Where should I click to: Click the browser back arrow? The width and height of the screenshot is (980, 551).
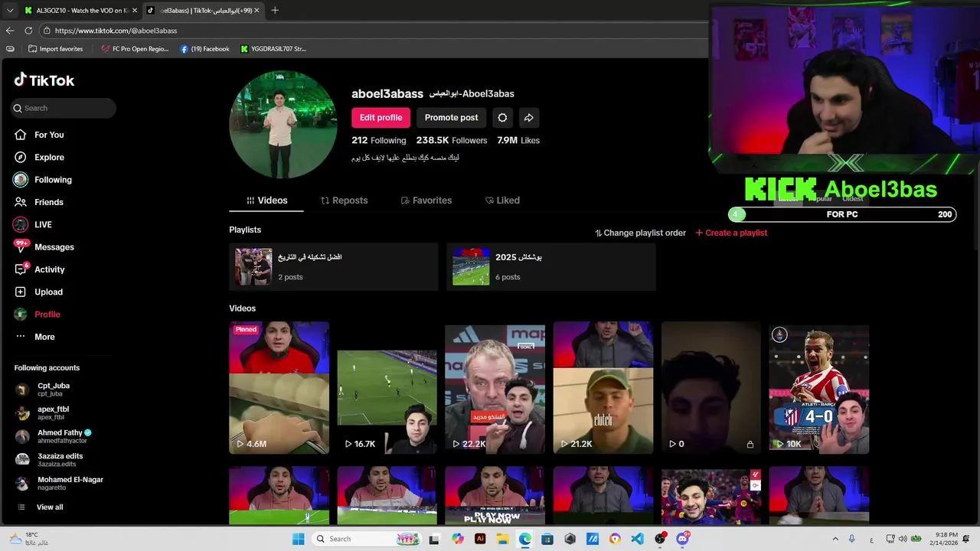pos(10,31)
